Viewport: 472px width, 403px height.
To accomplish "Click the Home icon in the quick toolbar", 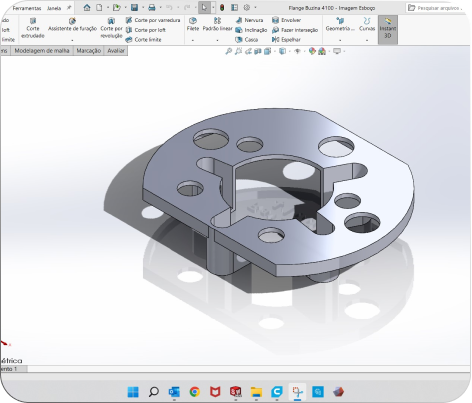I will [x=87, y=7].
